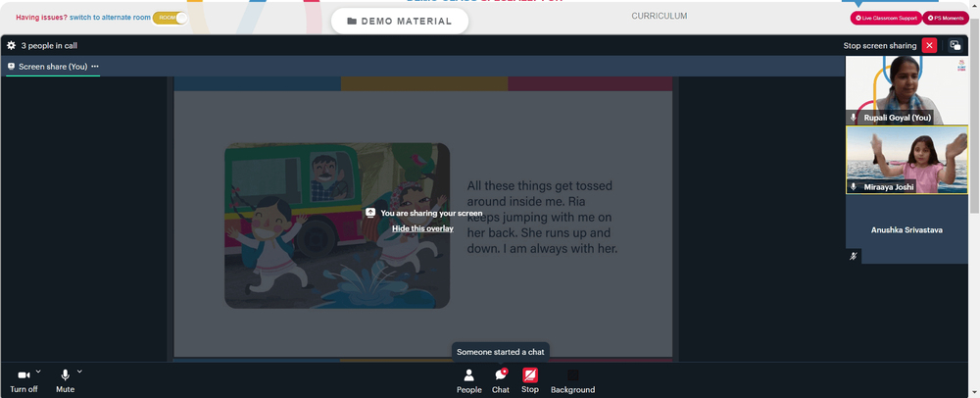Expand the microphone options chevron
The image size is (980, 398).
[x=79, y=372]
